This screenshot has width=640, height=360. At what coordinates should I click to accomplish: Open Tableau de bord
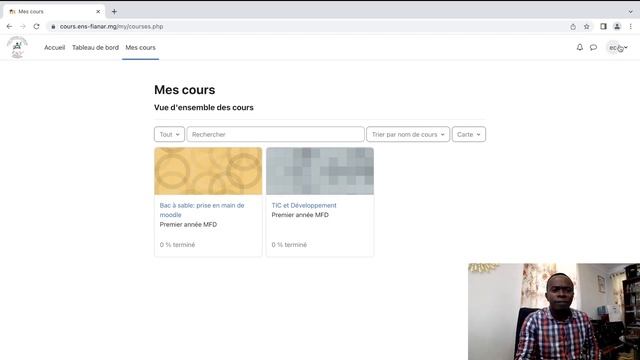pyautogui.click(x=96, y=47)
